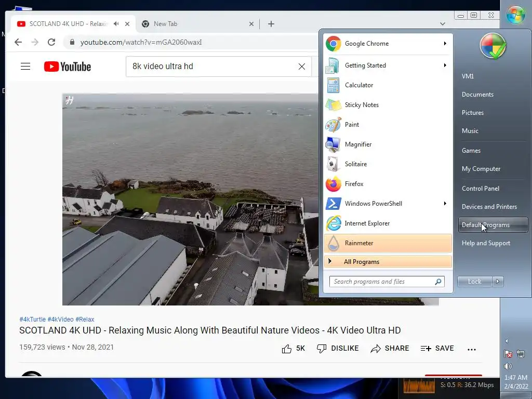532x399 pixels.
Task: Click the Chrome address bar URL
Action: (141, 42)
